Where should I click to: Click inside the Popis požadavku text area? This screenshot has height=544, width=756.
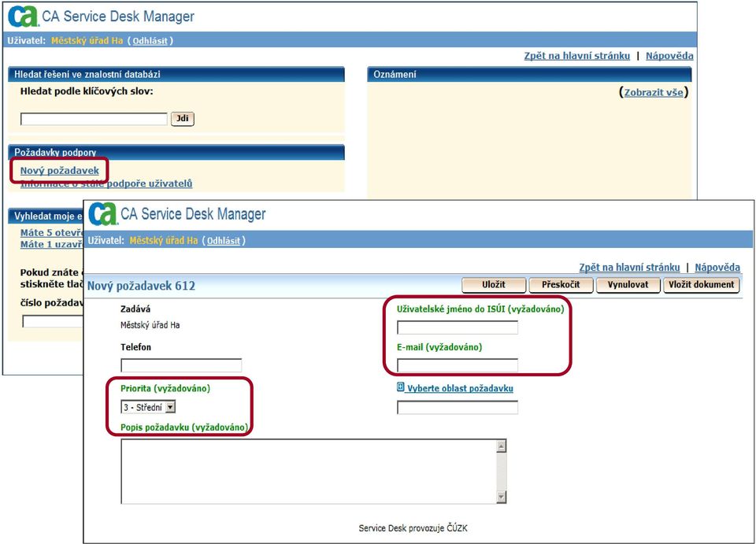coord(309,472)
